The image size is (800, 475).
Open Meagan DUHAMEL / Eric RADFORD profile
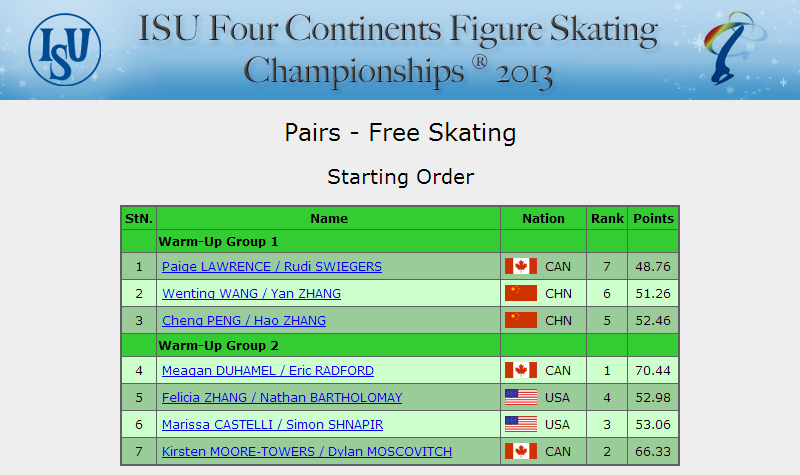pos(267,371)
